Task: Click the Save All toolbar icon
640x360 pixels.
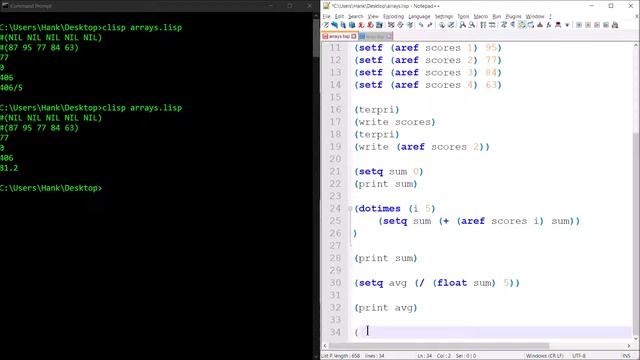Action: point(352,25)
